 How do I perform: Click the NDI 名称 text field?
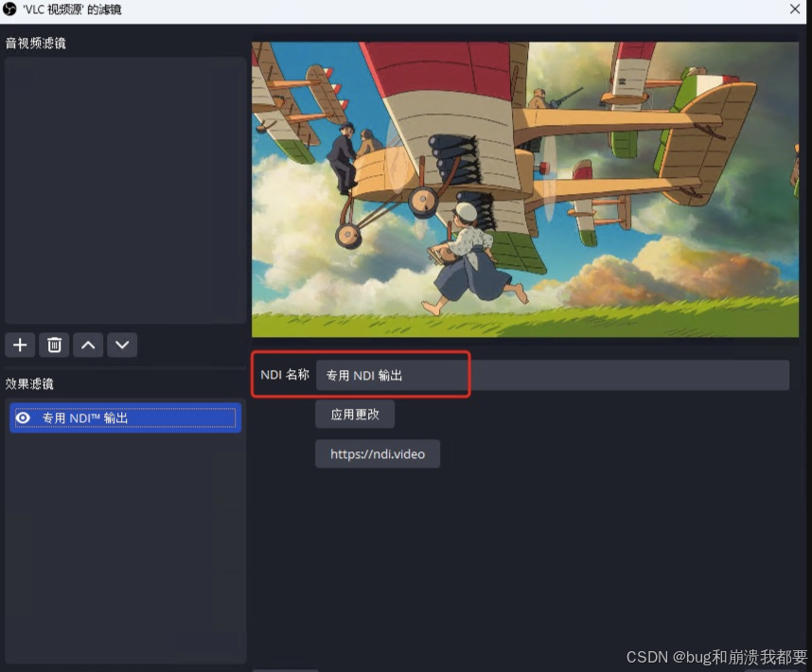pos(553,376)
